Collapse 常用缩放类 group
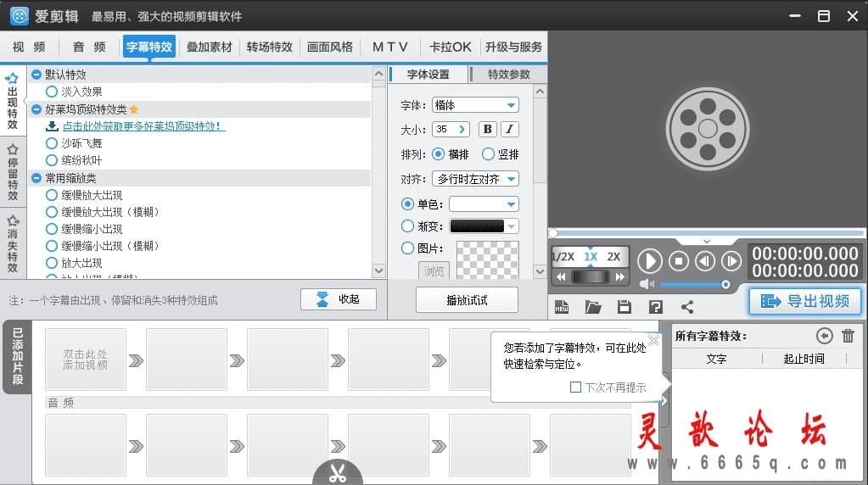Screen dimensions: 868x485 click(x=36, y=177)
